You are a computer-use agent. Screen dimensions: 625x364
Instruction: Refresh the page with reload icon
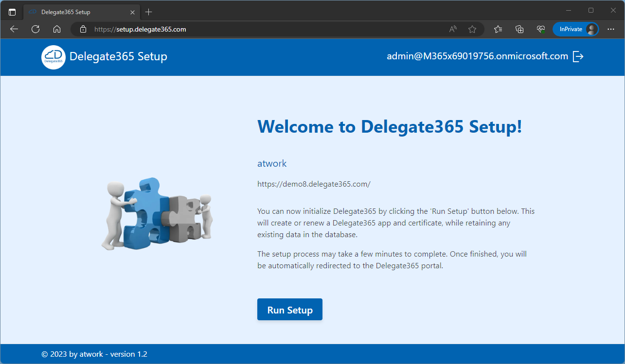(36, 29)
